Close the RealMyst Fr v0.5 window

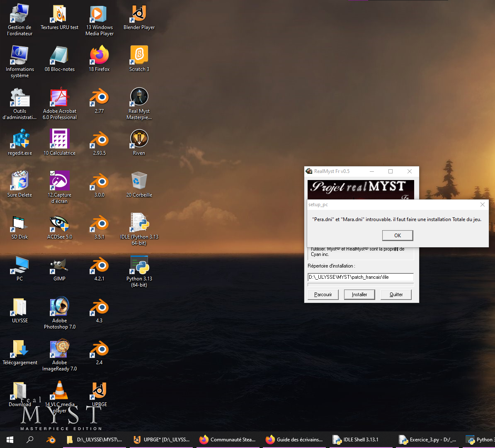click(x=410, y=171)
